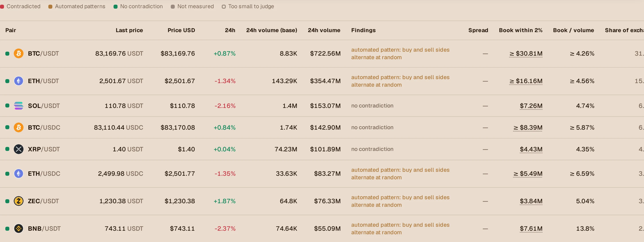Click the +1.87% change in the ZEC/USDT row
The image size is (644, 242).
224,201
